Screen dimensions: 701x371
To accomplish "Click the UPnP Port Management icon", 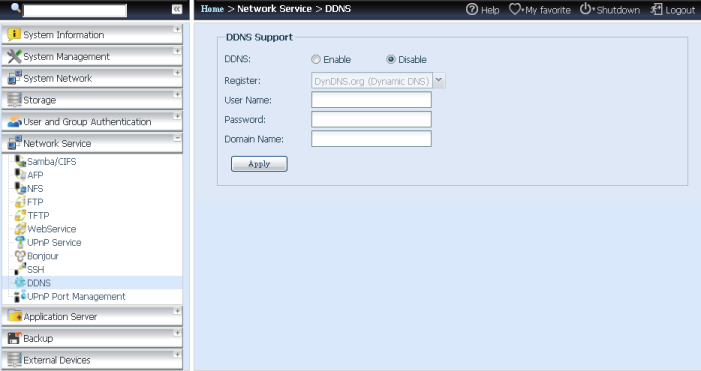I will click(x=20, y=296).
